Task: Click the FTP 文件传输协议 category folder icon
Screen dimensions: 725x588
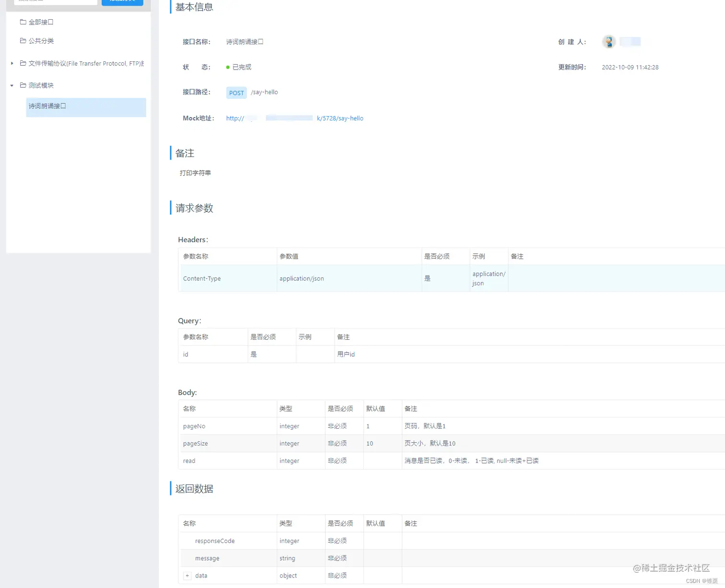Action: point(23,63)
